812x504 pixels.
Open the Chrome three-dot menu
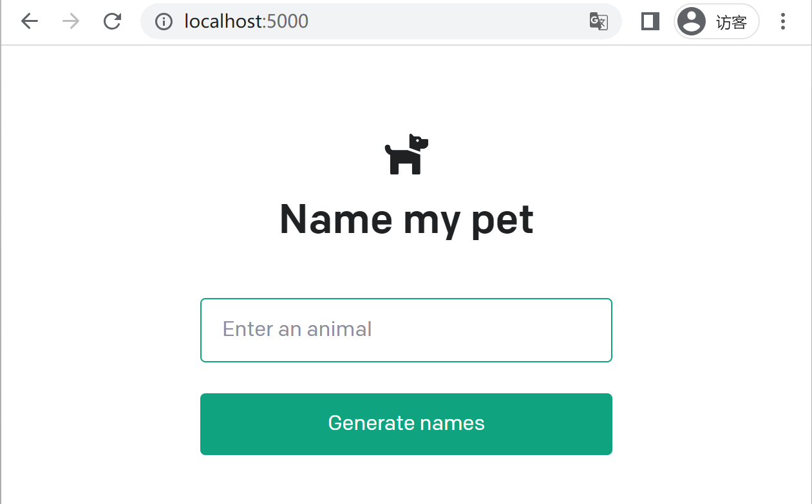(x=783, y=21)
